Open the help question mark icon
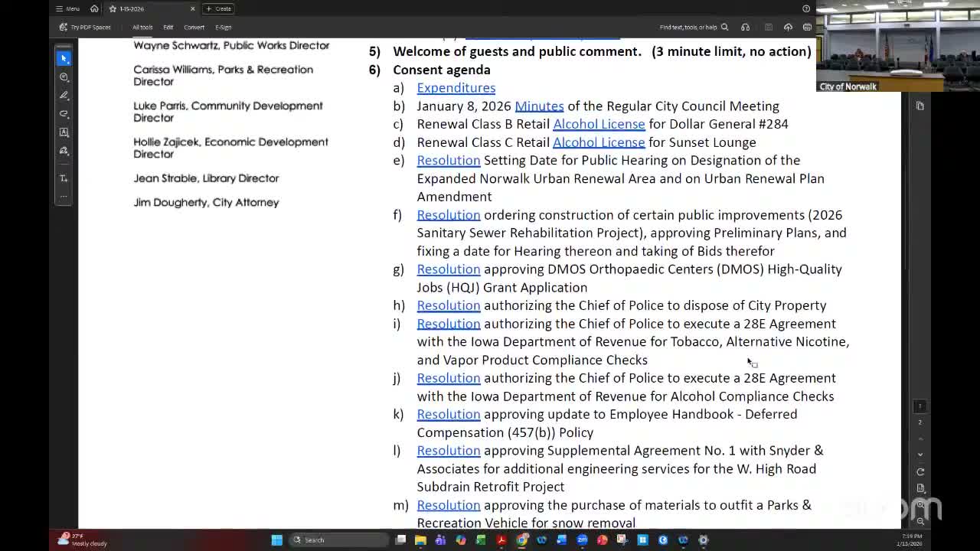 [806, 8]
